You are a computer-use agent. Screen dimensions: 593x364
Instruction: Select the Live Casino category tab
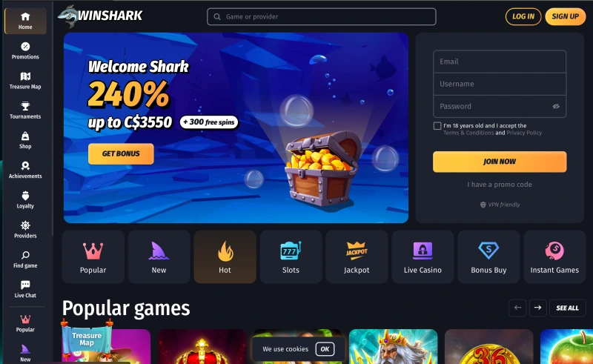tap(423, 257)
